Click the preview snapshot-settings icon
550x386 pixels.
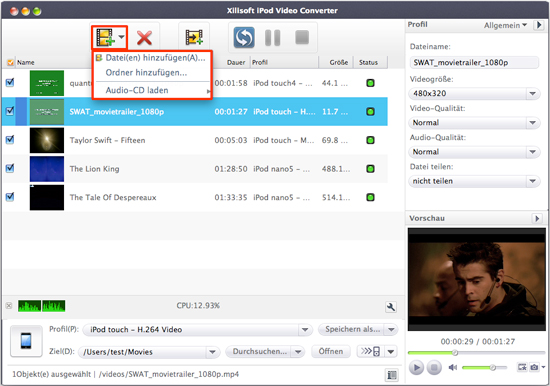(x=522, y=367)
